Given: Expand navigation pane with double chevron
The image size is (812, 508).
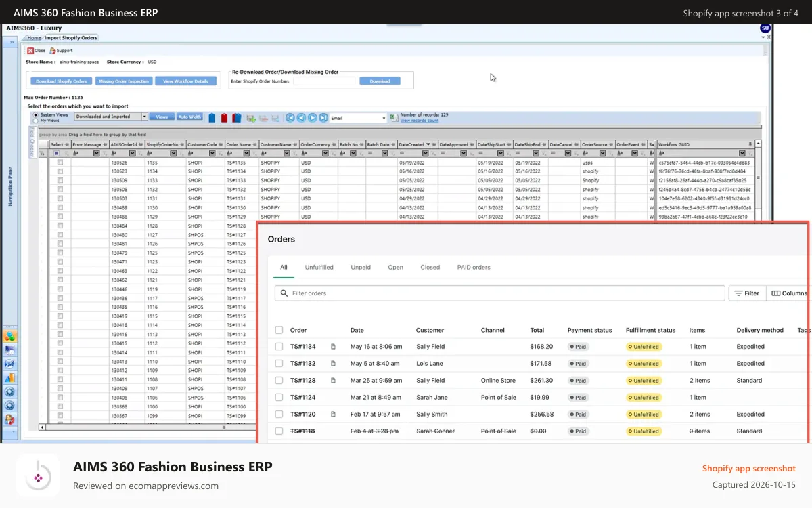Looking at the screenshot, I should [12, 42].
